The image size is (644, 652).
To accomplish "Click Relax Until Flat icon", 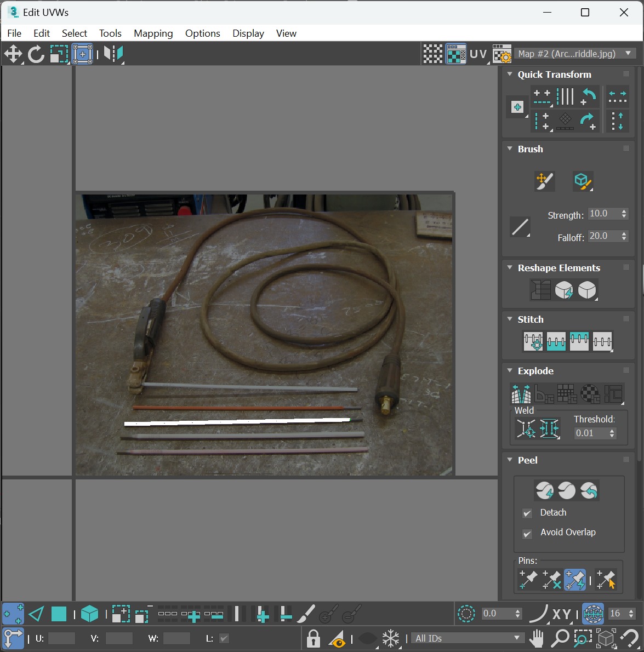I will click(x=564, y=290).
